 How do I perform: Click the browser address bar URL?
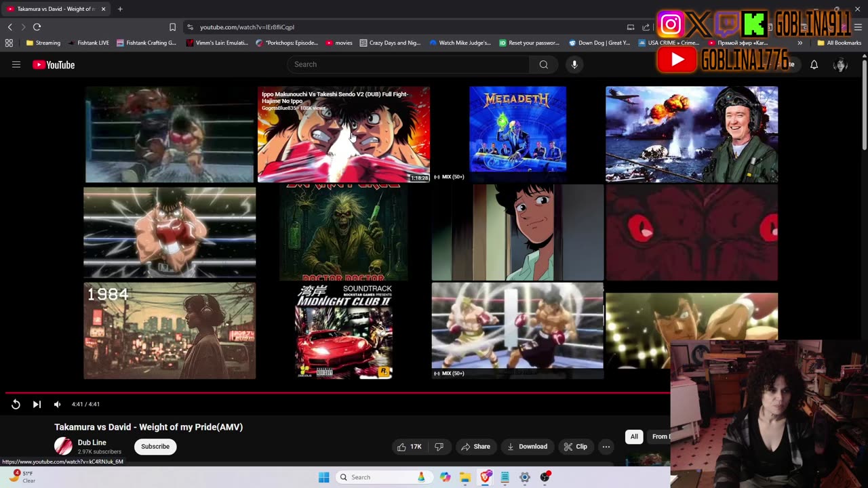click(x=247, y=27)
